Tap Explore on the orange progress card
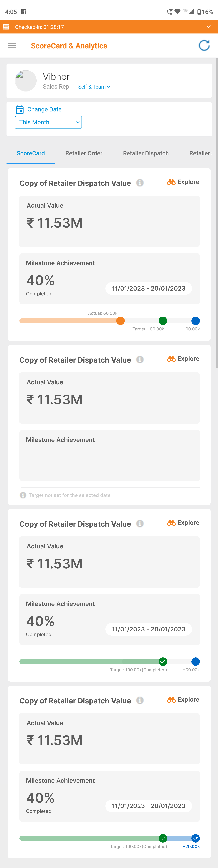This screenshot has height=868, width=218. click(183, 182)
